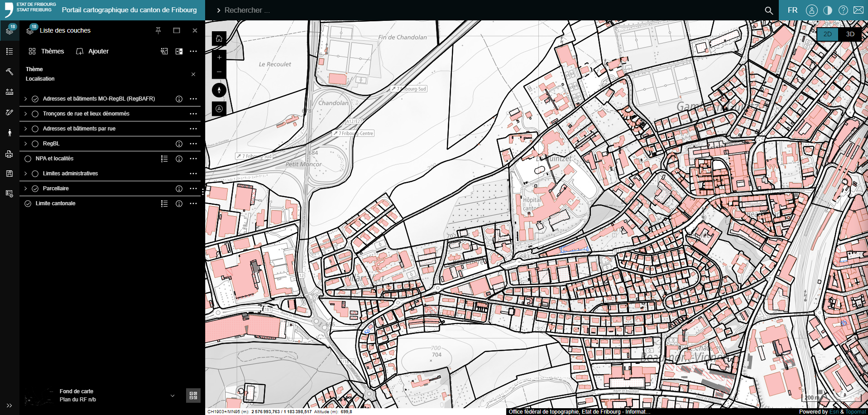The image size is (868, 415).
Task: Zoom out on the map
Action: point(219,72)
